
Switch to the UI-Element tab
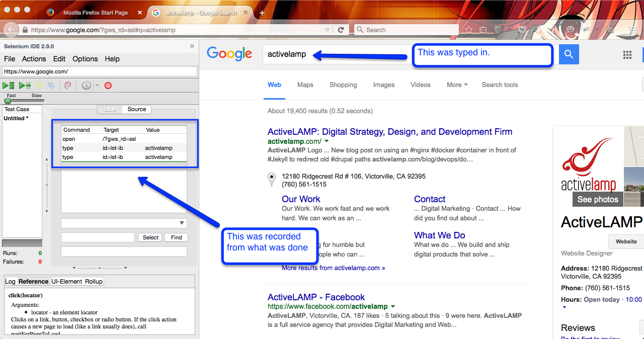[x=67, y=282]
